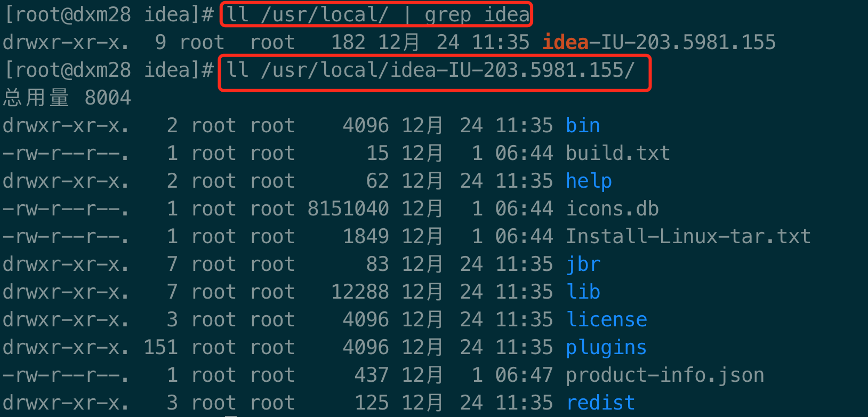Select the 'jbr' directory name
Image resolution: width=868 pixels, height=417 pixels.
583,264
